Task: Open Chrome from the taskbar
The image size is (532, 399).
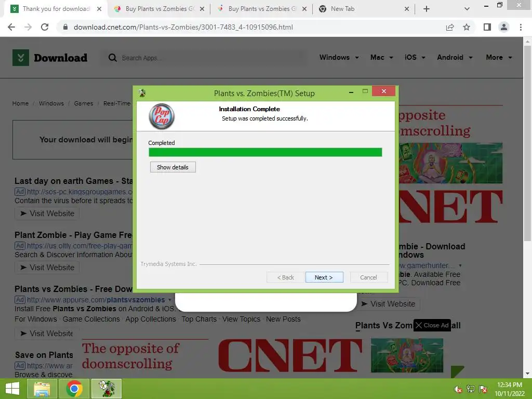Action: coord(74,389)
